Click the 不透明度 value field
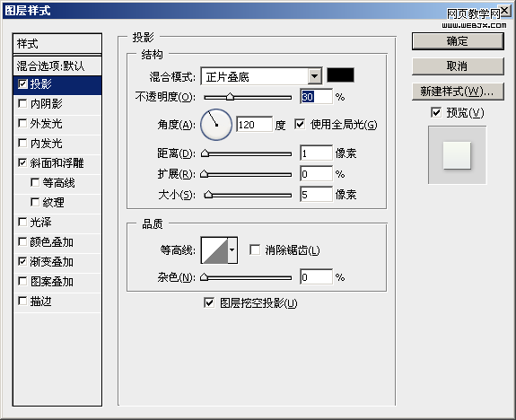The image size is (516, 420). (x=316, y=97)
